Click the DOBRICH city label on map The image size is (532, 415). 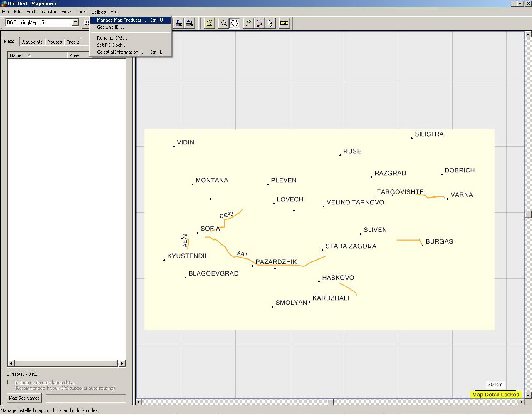(x=460, y=170)
